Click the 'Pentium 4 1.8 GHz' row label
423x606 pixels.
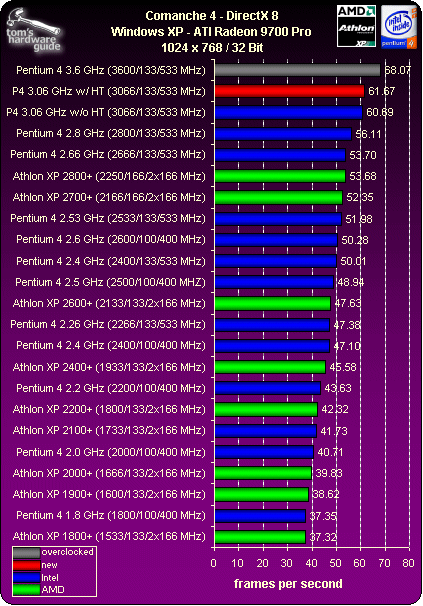point(111,515)
